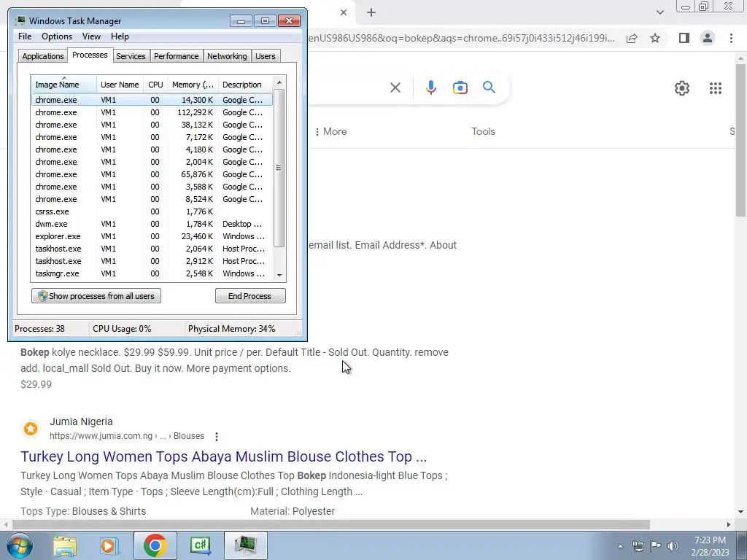
Task: Open Google quick settings gear
Action: point(682,88)
